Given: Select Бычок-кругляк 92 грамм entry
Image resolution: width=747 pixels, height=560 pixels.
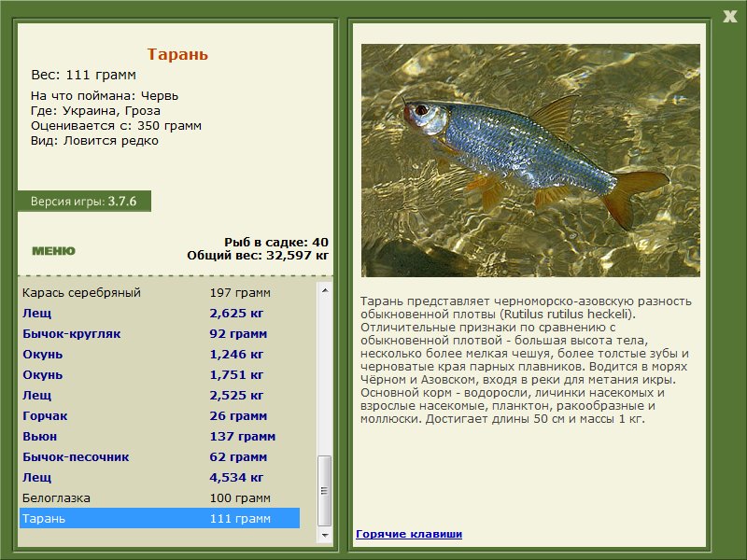Looking at the screenshot, I should pyautogui.click(x=160, y=334).
